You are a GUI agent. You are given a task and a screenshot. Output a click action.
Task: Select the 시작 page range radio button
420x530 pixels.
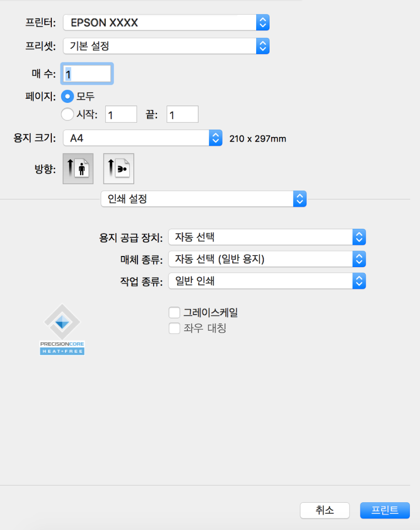click(68, 114)
